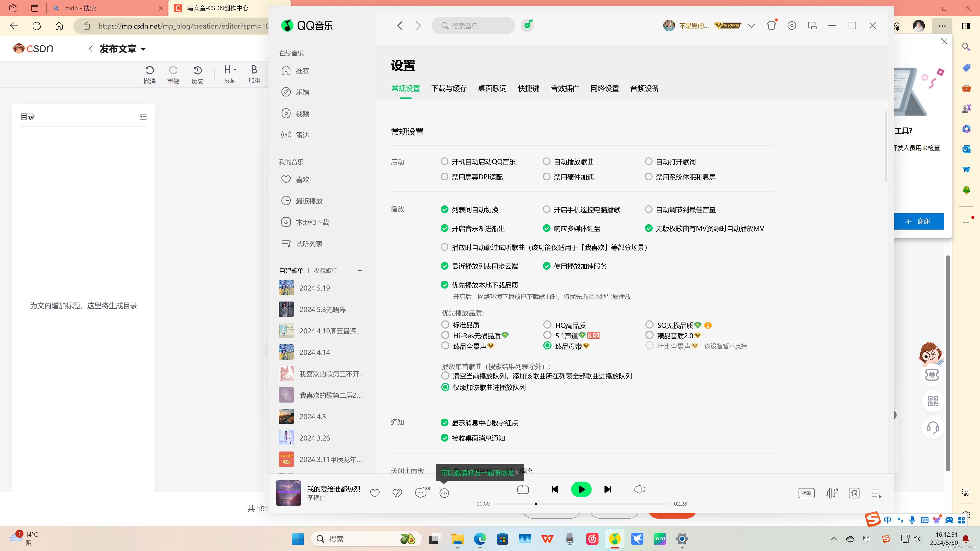
Task: Switch to 收藏歌单 playlist list
Action: point(325,270)
